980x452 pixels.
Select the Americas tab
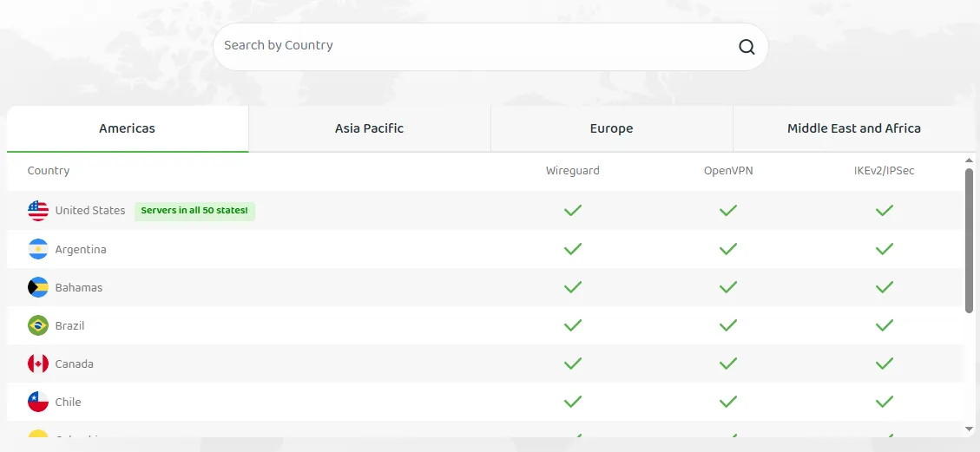(128, 128)
